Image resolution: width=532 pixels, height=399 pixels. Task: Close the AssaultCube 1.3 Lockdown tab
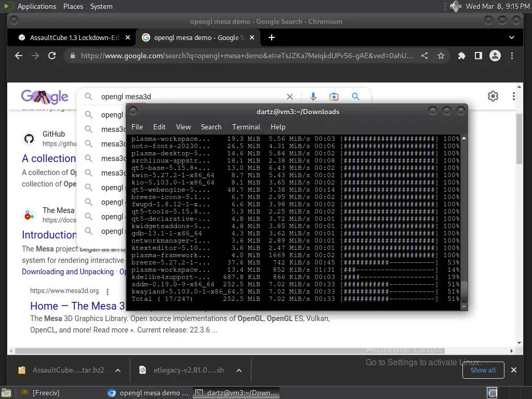[128, 37]
